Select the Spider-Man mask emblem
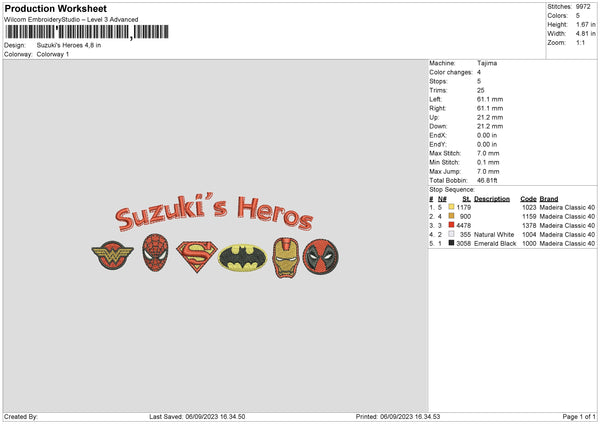 click(155, 253)
